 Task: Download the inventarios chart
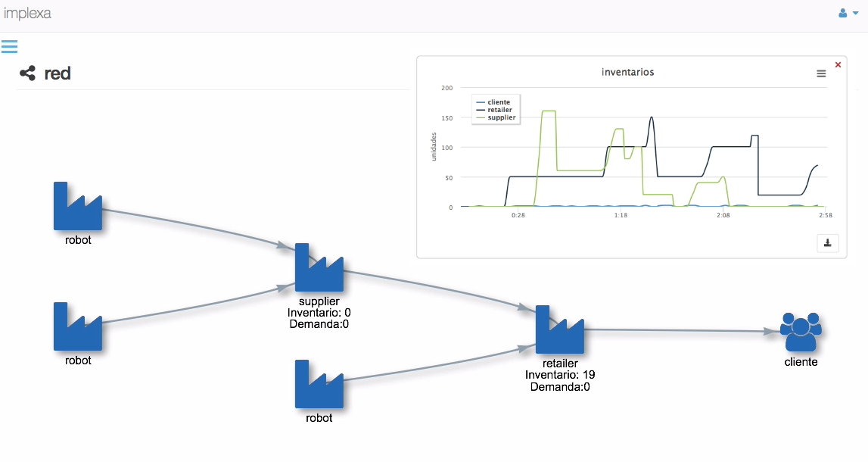tap(827, 242)
